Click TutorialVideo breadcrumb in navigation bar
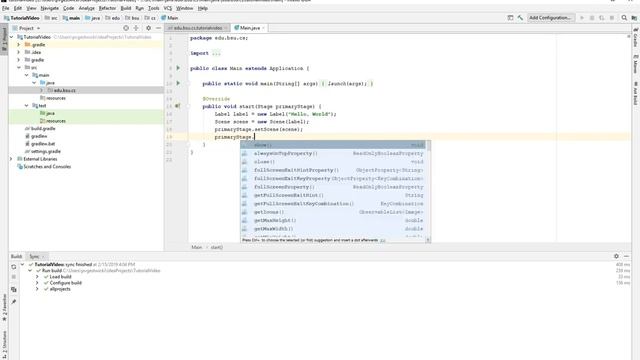This screenshot has height=360, width=640. pyautogui.click(x=22, y=18)
